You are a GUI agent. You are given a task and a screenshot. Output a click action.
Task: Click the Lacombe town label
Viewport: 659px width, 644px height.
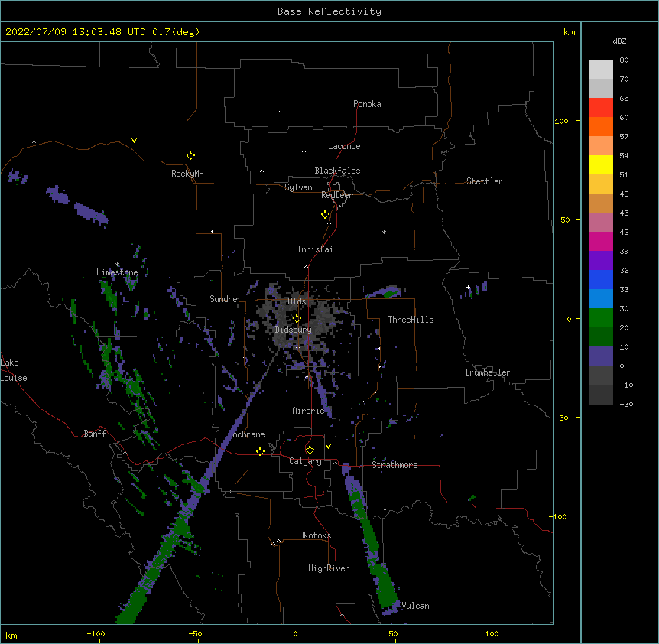pyautogui.click(x=344, y=146)
